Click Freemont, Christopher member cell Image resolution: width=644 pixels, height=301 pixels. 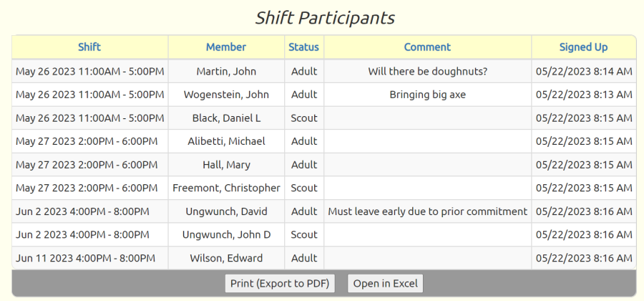(226, 188)
